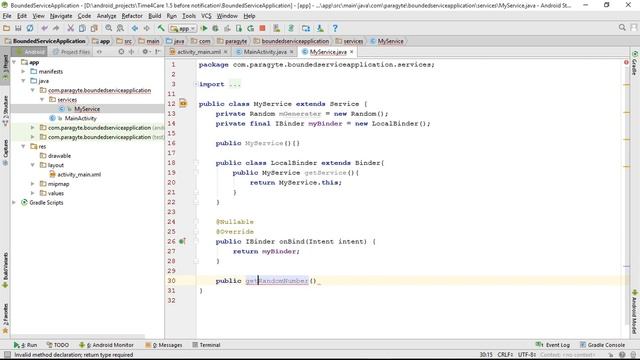640x360 pixels.
Task: Click the Open folder toolbar icon
Action: [x=6, y=28]
